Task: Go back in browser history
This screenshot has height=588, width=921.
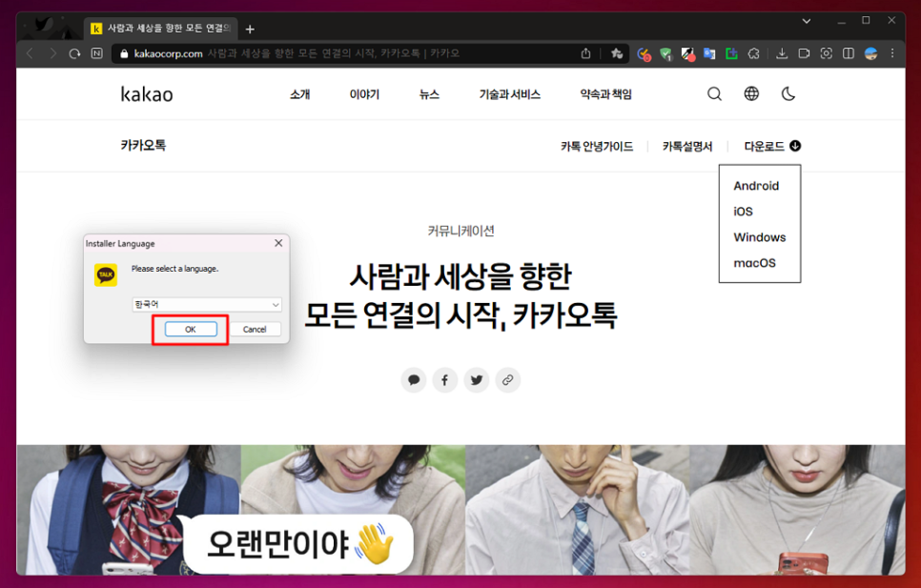Action: click(x=30, y=53)
